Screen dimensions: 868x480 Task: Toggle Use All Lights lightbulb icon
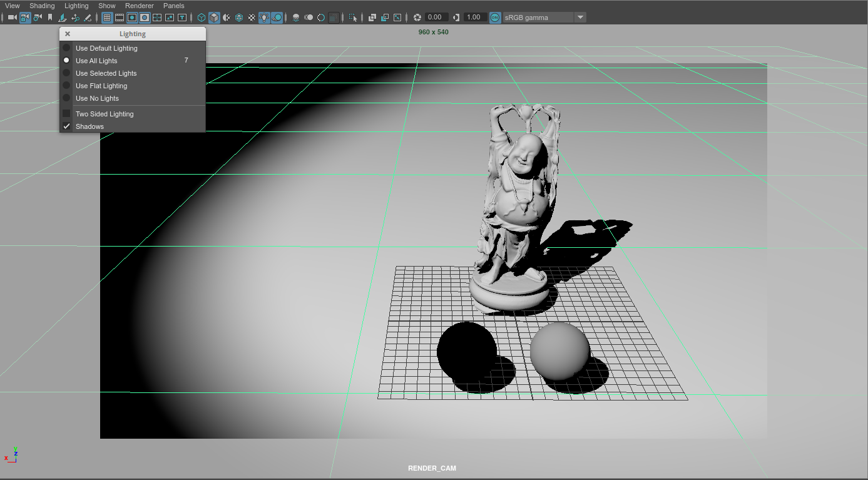coord(264,18)
